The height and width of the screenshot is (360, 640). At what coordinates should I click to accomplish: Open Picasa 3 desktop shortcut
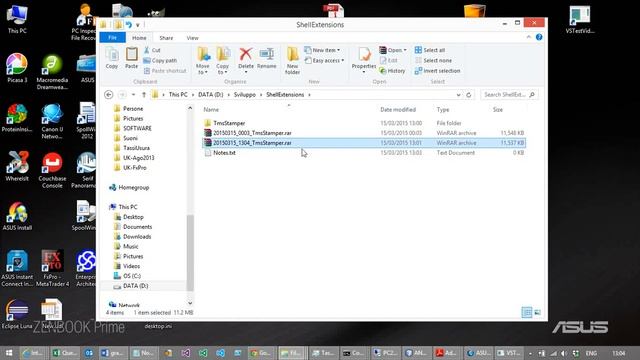click(x=17, y=68)
